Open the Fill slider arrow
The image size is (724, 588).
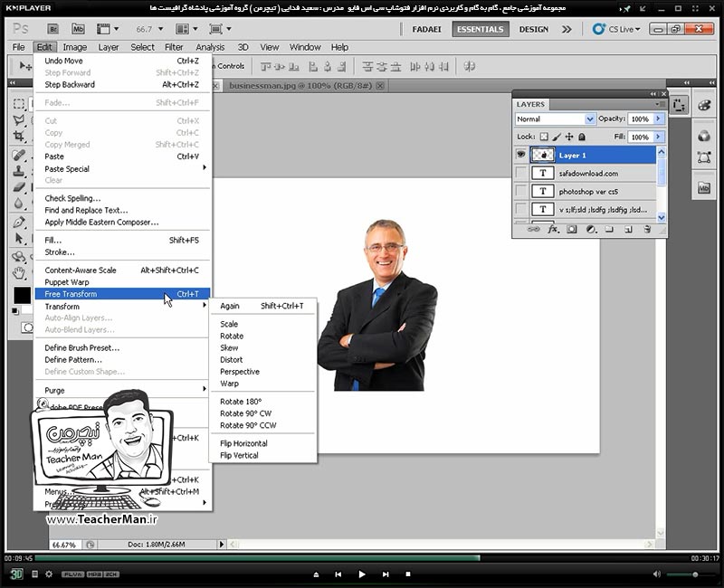(659, 138)
